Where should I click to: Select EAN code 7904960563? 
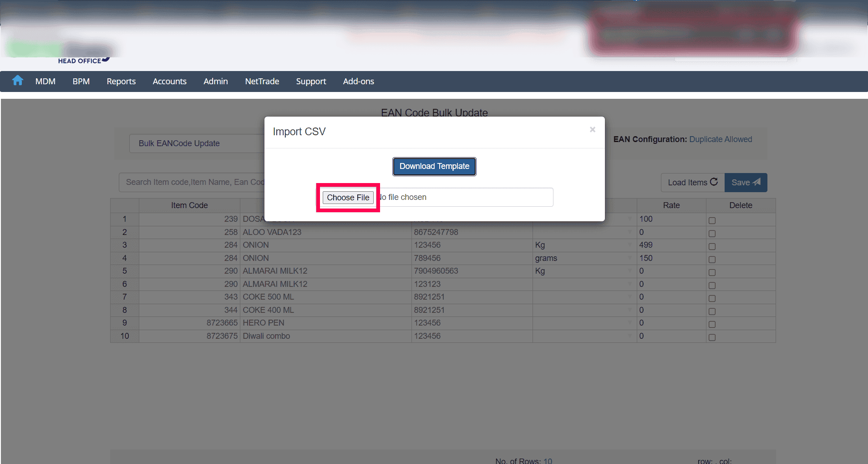coord(472,271)
